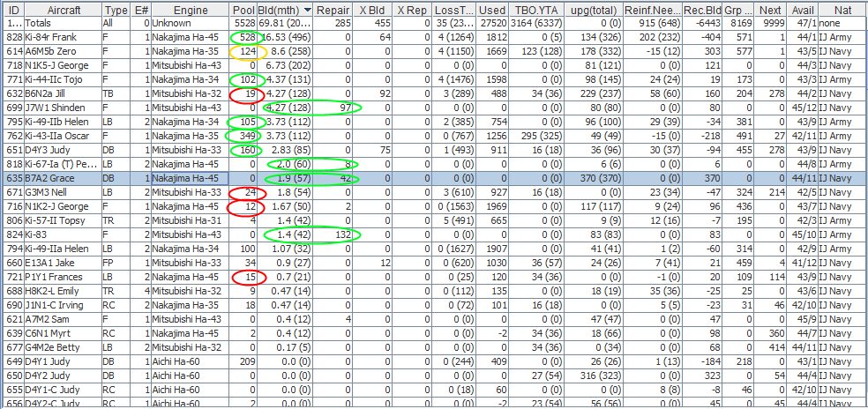Select D4Y1-C Judy aircraft cell
Viewport: 868px width, 409px height.
(x=64, y=390)
